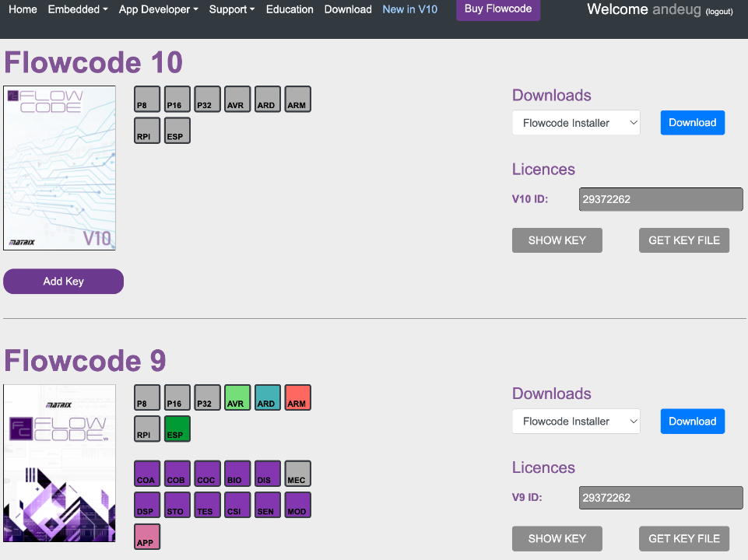This screenshot has width=748, height=560.
Task: Open Flowcode Installer dropdown for Flowcode 9
Action: point(576,422)
